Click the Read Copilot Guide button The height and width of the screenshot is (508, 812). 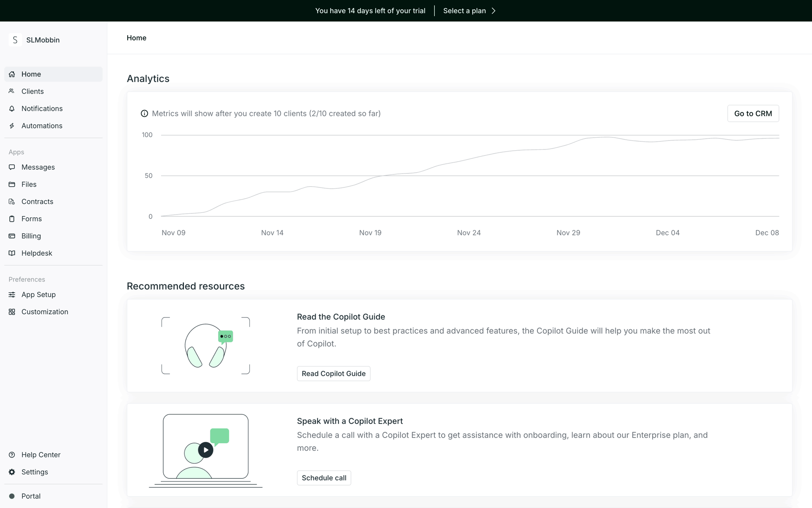point(333,374)
